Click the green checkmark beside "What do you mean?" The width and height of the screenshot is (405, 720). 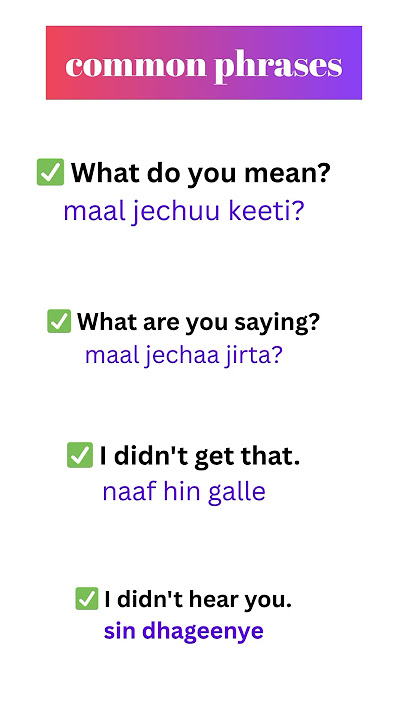click(51, 172)
